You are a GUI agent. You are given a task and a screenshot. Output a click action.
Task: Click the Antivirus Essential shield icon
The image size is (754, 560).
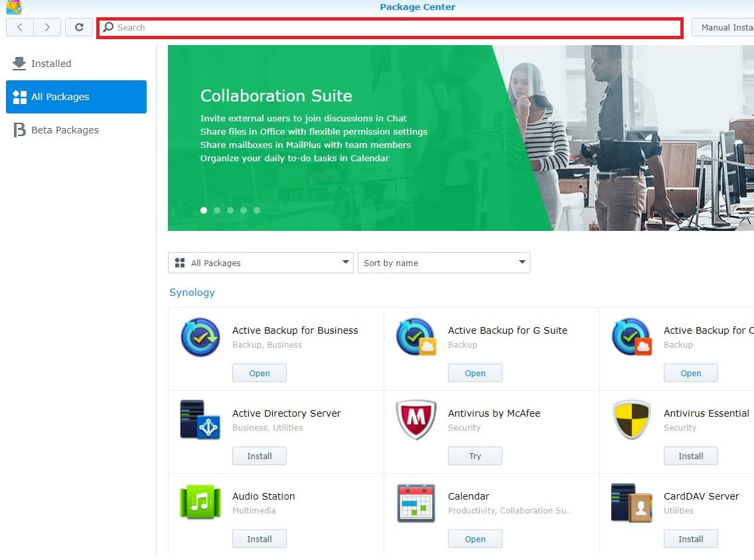632,419
